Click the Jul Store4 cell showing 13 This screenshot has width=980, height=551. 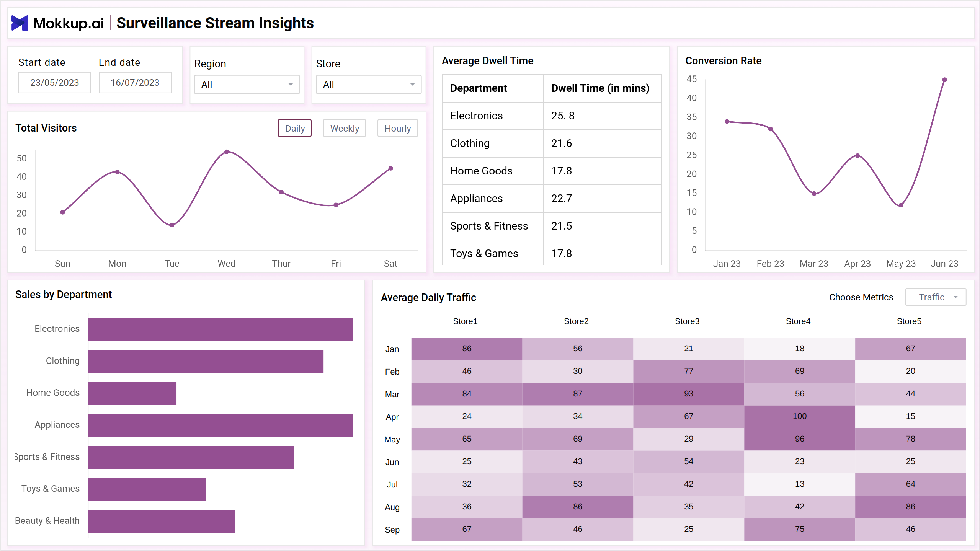coord(800,484)
